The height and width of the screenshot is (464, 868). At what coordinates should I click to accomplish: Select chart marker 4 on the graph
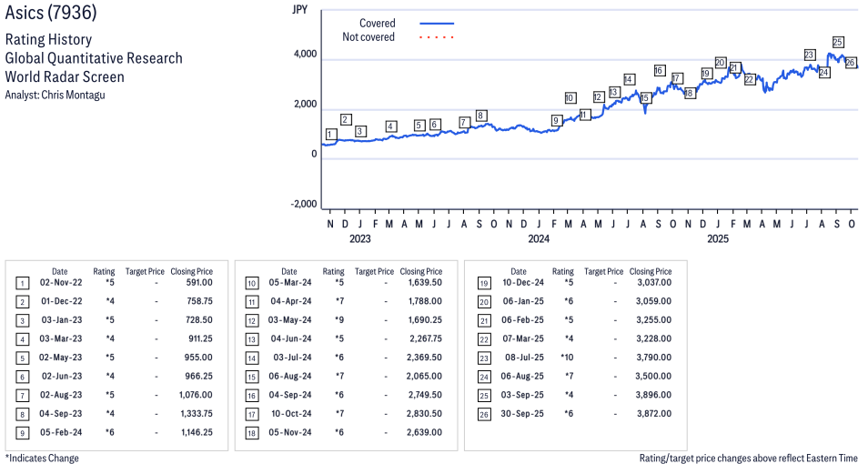[x=391, y=126]
